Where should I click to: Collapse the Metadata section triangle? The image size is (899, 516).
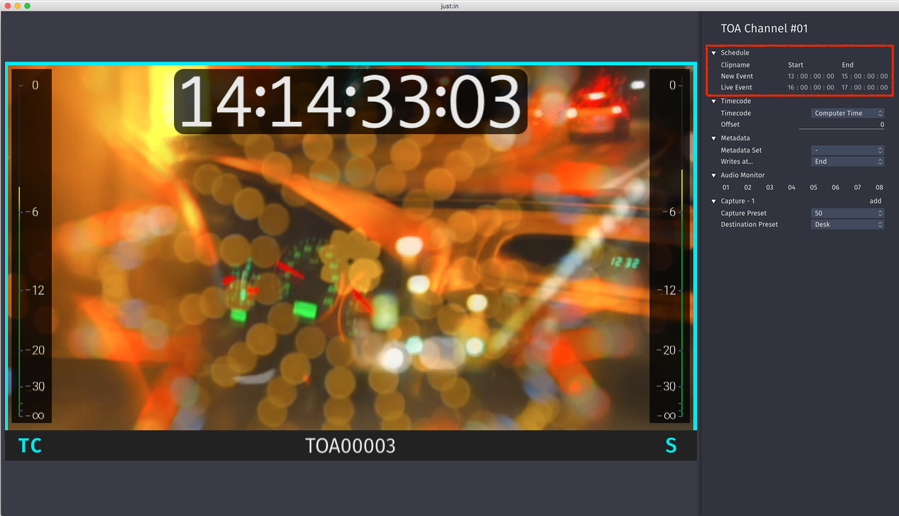click(x=714, y=138)
